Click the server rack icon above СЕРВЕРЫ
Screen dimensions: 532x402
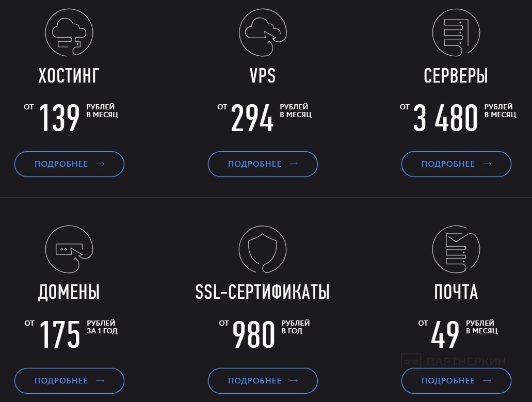tap(456, 33)
